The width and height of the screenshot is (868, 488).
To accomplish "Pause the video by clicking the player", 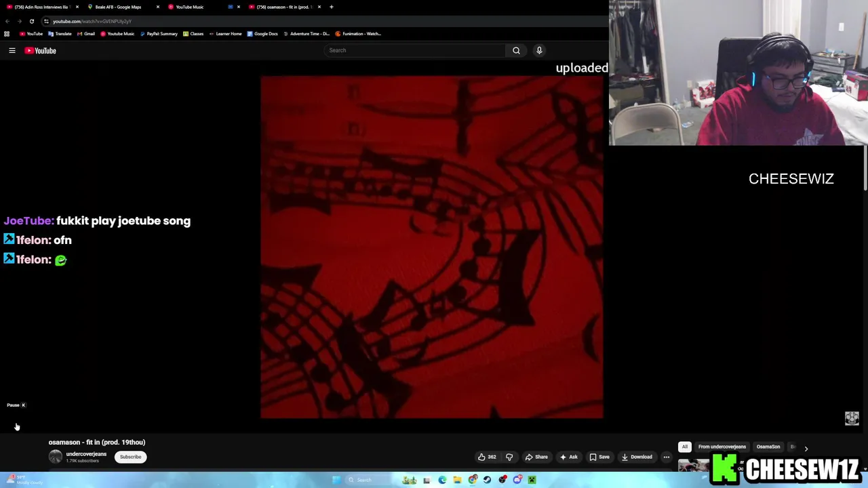I will tap(431, 247).
